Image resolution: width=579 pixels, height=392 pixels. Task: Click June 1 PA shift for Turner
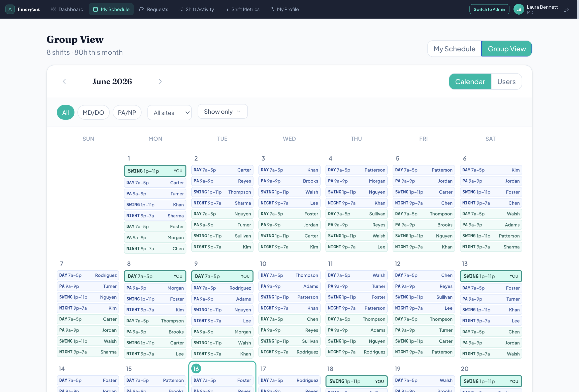[x=155, y=194]
